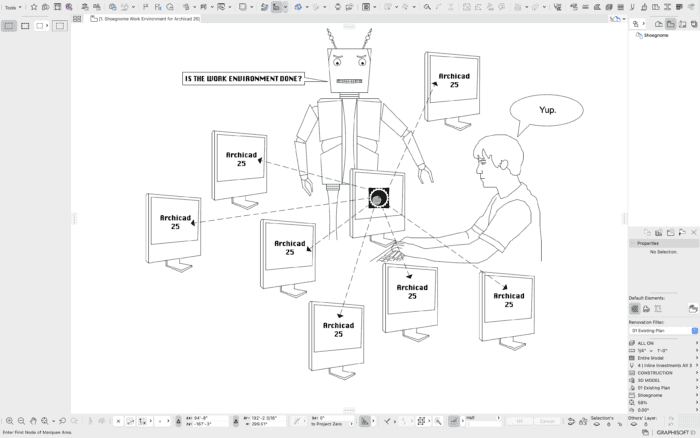Open the 58% zoom value option
Screen dimensions: 700x438
tap(663, 403)
